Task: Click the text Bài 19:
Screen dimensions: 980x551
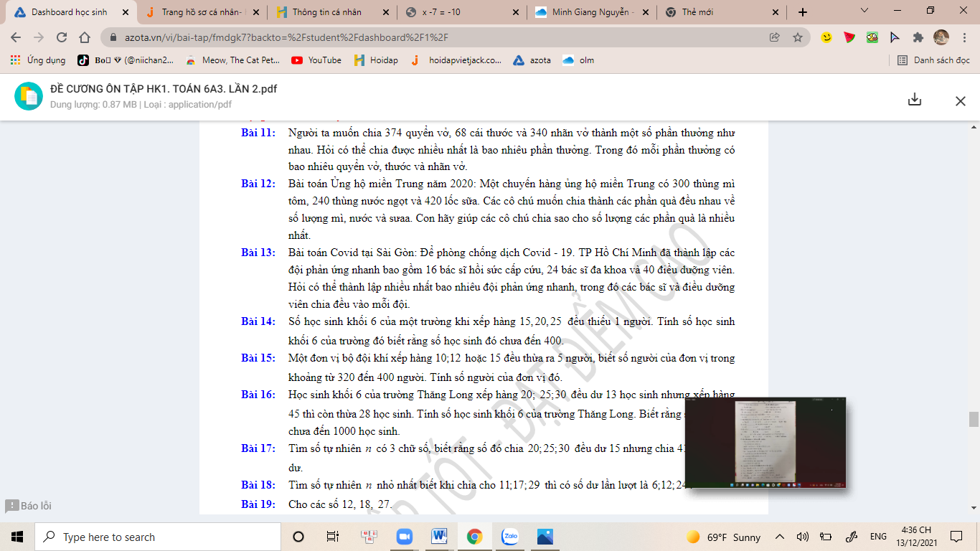Action: point(258,504)
